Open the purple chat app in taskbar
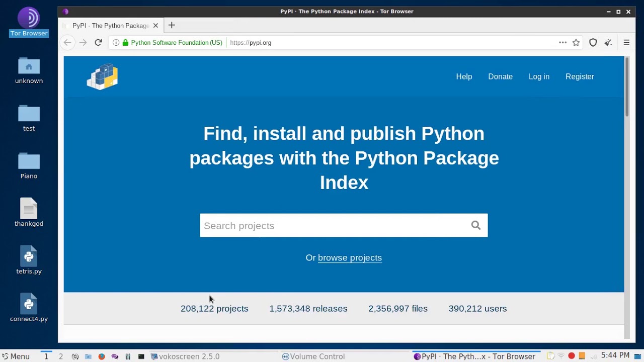The width and height of the screenshot is (644, 362). 115,356
